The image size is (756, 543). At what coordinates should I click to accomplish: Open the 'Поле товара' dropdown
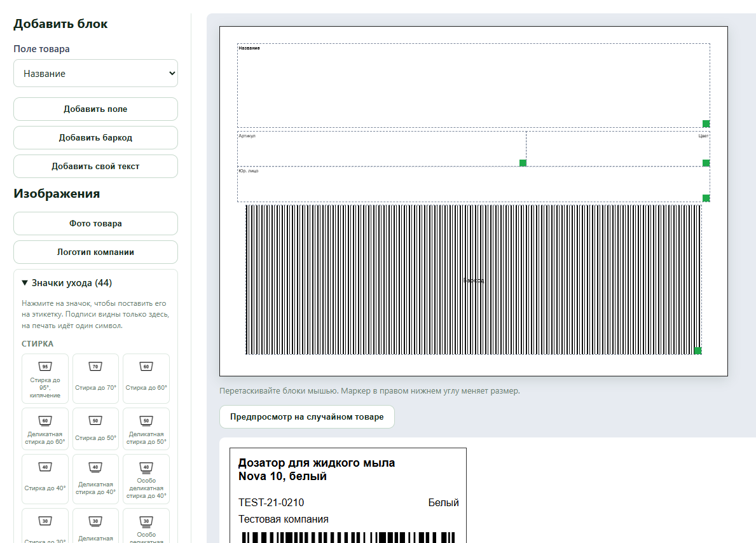95,73
